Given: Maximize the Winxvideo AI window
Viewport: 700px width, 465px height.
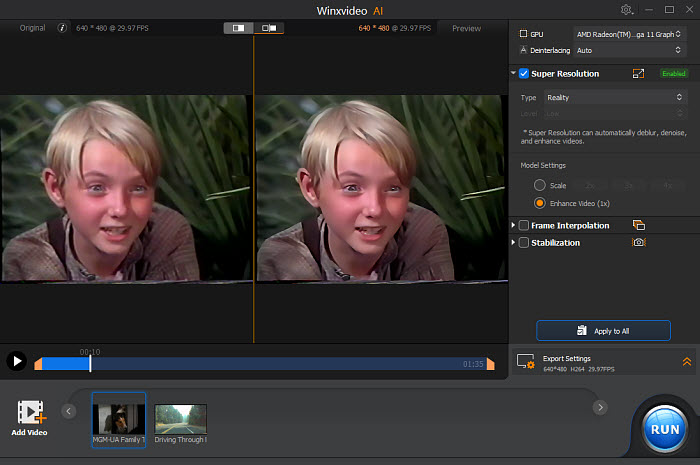Looking at the screenshot, I should [669, 9].
